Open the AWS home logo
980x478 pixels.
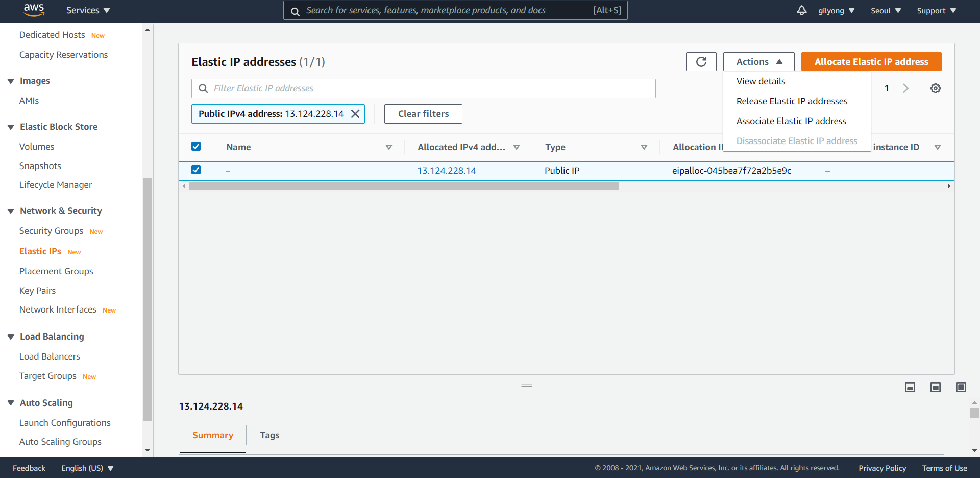tap(34, 10)
